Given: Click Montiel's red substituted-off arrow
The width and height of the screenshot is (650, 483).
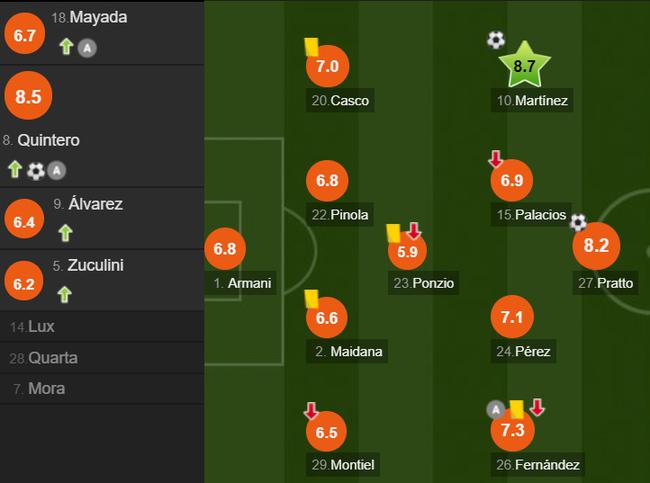Looking at the screenshot, I should (311, 410).
